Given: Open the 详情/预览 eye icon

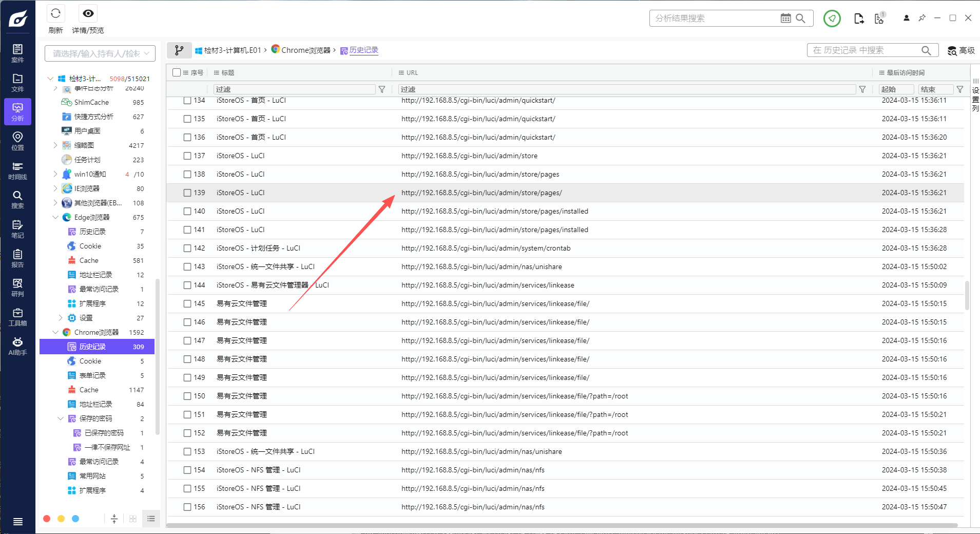Looking at the screenshot, I should click(x=88, y=14).
